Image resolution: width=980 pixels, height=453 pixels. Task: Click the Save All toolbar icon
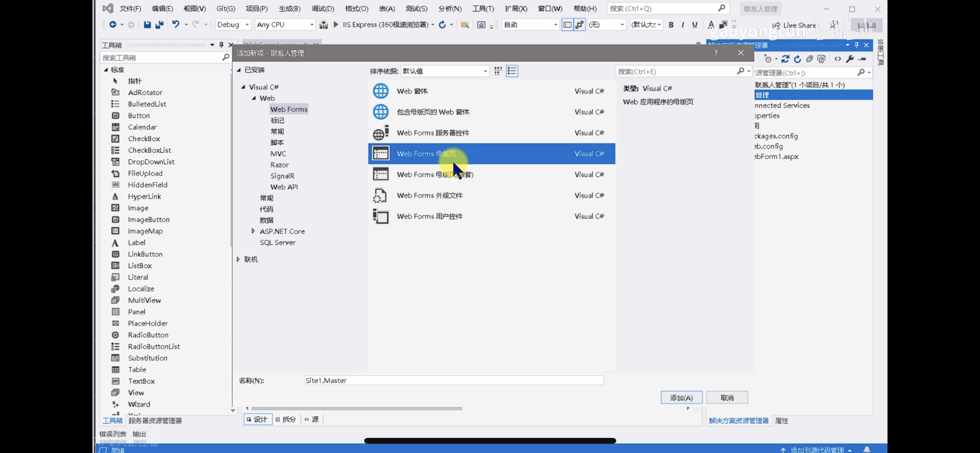point(159,25)
